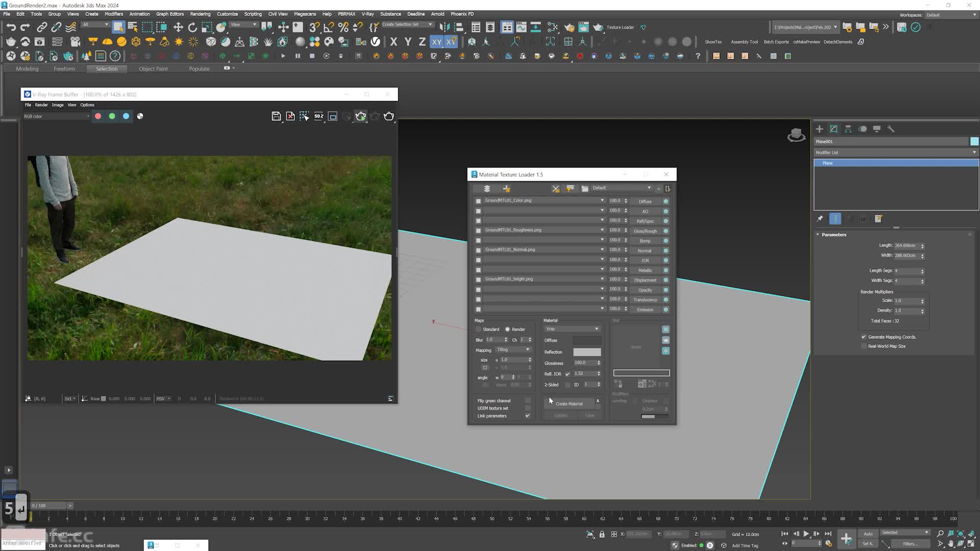Choose the Select and Move tool
Image resolution: width=980 pixels, height=551 pixels.
click(178, 27)
